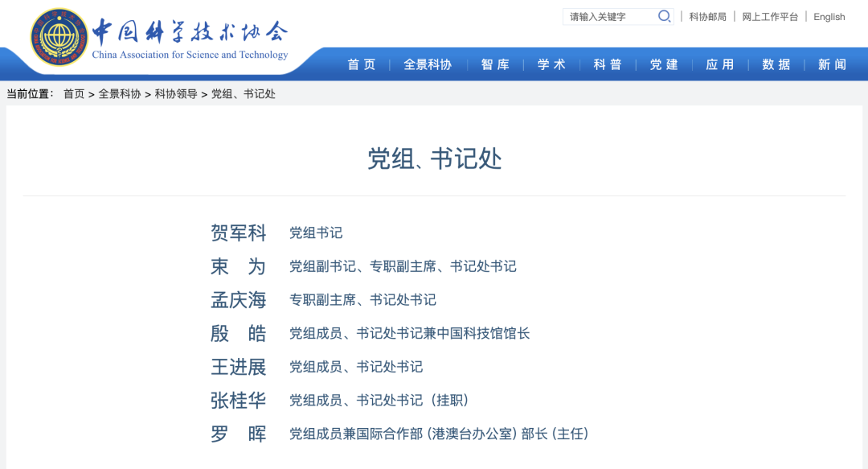
Task: Go to the 新闻 navigation item
Action: pyautogui.click(x=833, y=64)
